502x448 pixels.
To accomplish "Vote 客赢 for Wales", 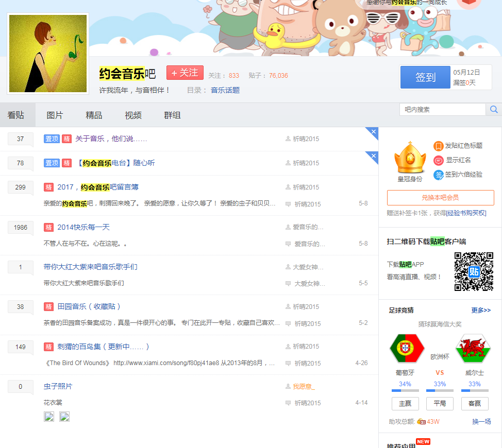I will coord(474,404).
